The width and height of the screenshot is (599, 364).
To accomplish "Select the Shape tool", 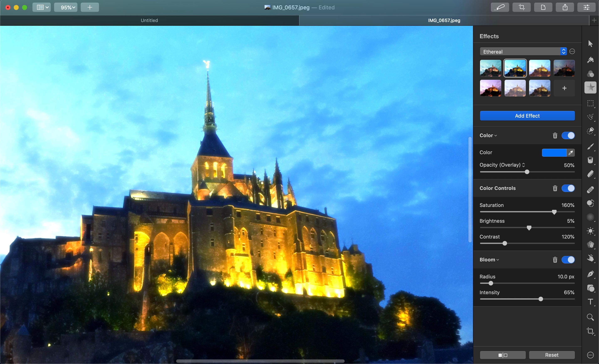I will [x=590, y=288].
